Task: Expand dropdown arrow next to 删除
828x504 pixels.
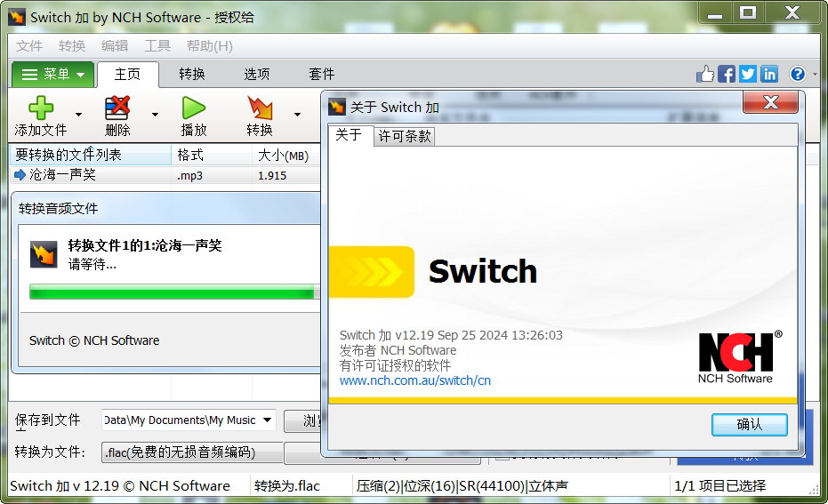Action: tap(155, 115)
